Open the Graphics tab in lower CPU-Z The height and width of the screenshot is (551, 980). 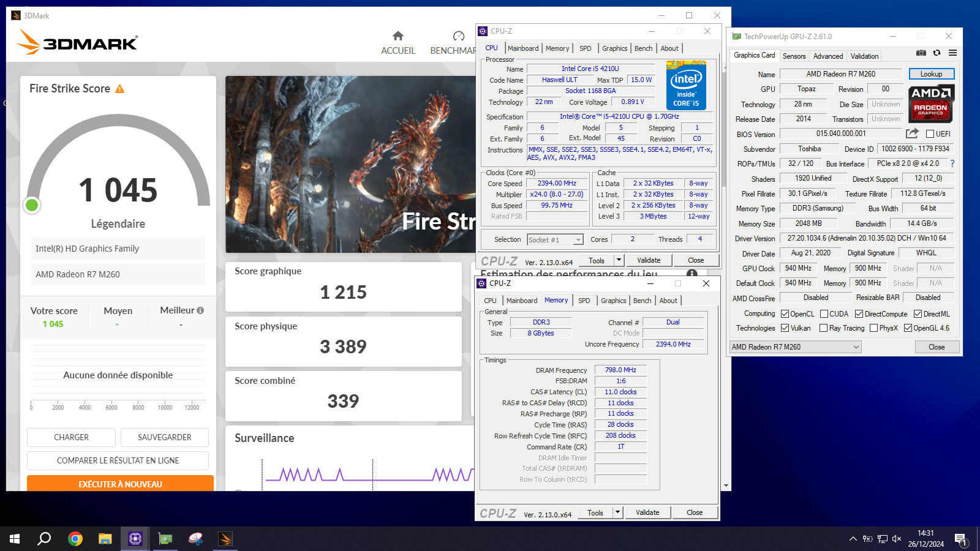point(613,301)
